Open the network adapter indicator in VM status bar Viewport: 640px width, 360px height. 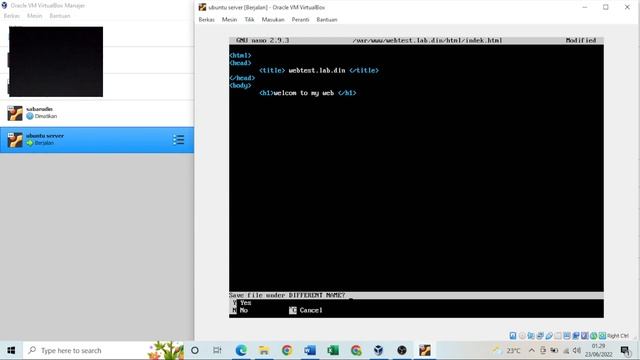pos(540,336)
